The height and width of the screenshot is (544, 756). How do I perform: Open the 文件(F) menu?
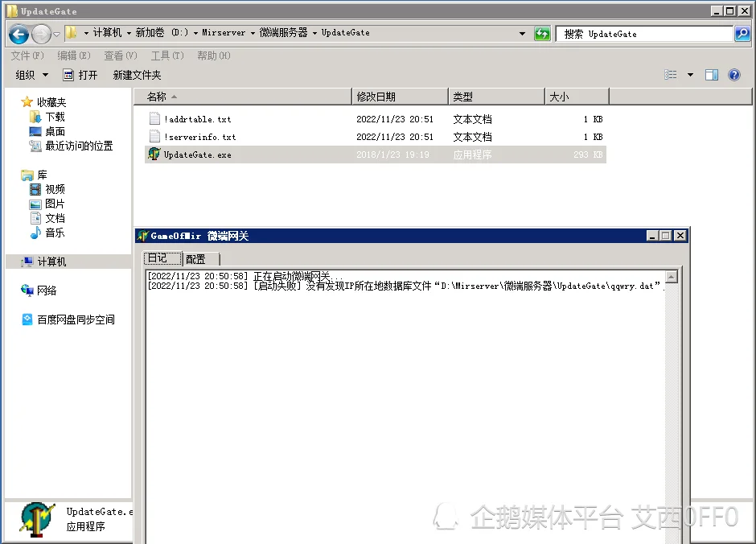(26, 56)
